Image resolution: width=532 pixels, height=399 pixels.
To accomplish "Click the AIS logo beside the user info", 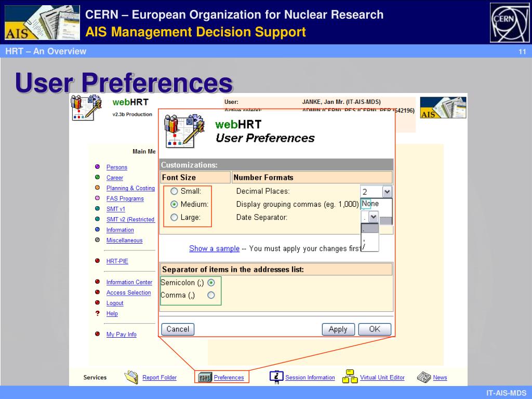I will point(443,108).
